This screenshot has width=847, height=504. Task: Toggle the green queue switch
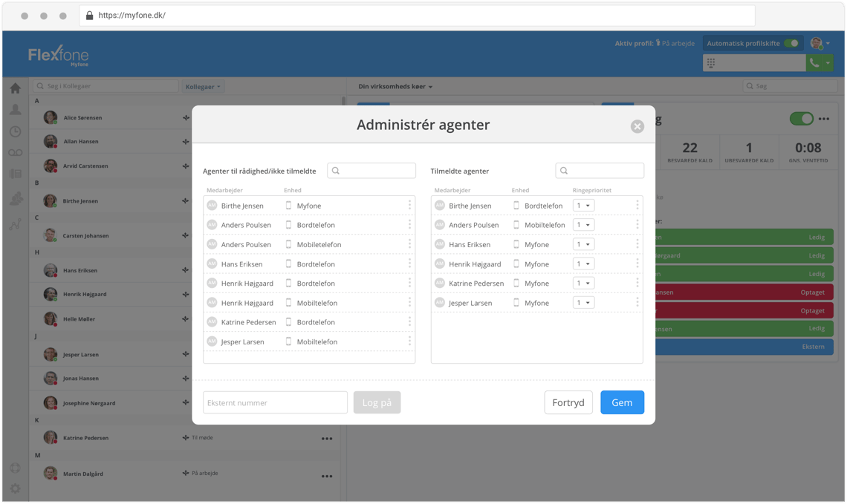click(x=801, y=119)
